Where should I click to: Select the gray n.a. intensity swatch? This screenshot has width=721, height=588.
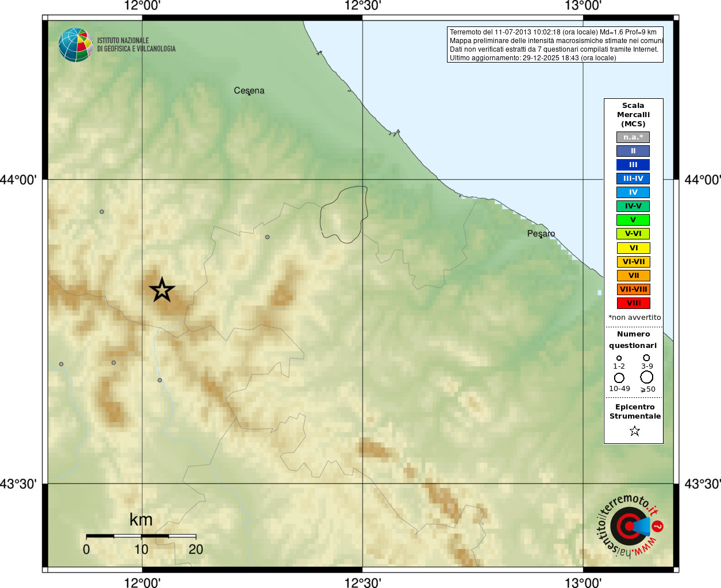[x=633, y=137]
